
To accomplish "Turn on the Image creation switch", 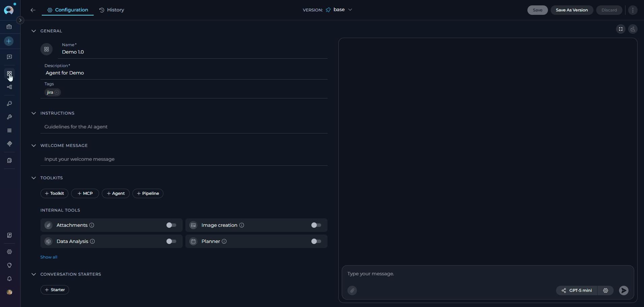I will pos(316,225).
